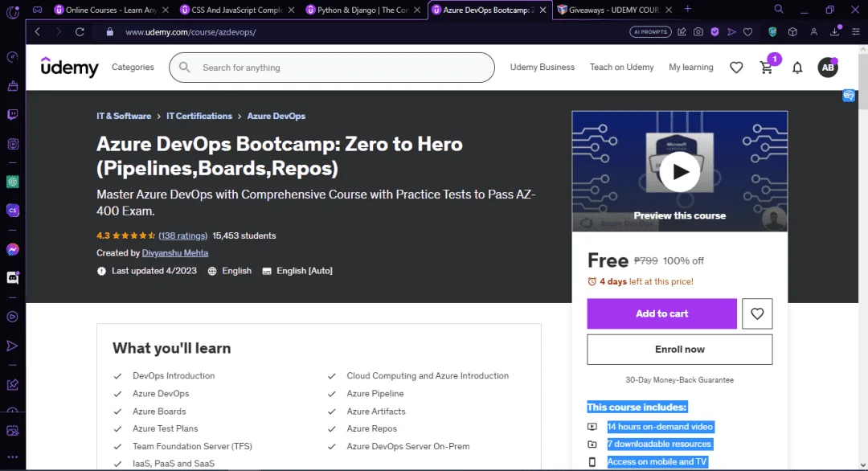Open instructor Divyanshu Mehta's profile
Viewport: 868px width, 471px height.
(x=175, y=253)
